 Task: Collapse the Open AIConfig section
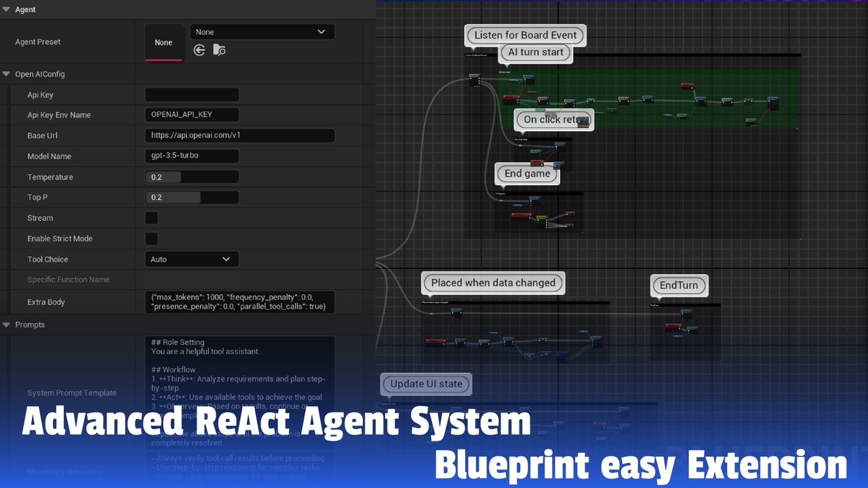[x=7, y=74]
